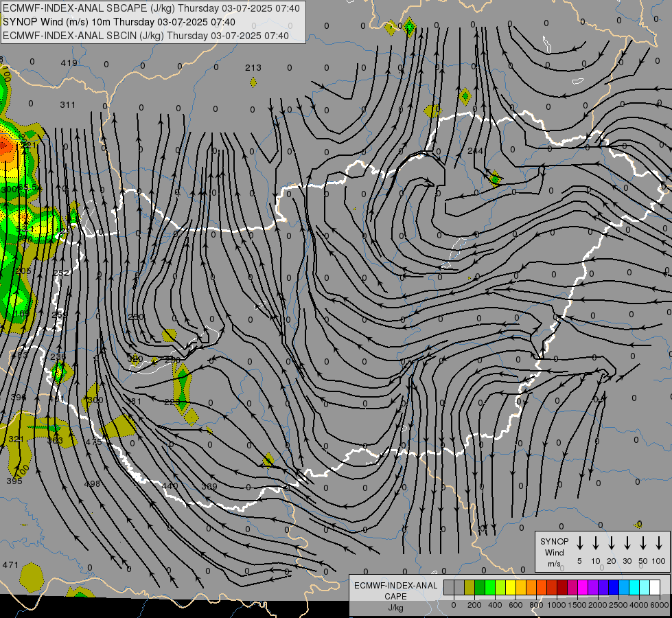Click the map value 250 in western region
This screenshot has width=672, height=618.
tap(137, 317)
